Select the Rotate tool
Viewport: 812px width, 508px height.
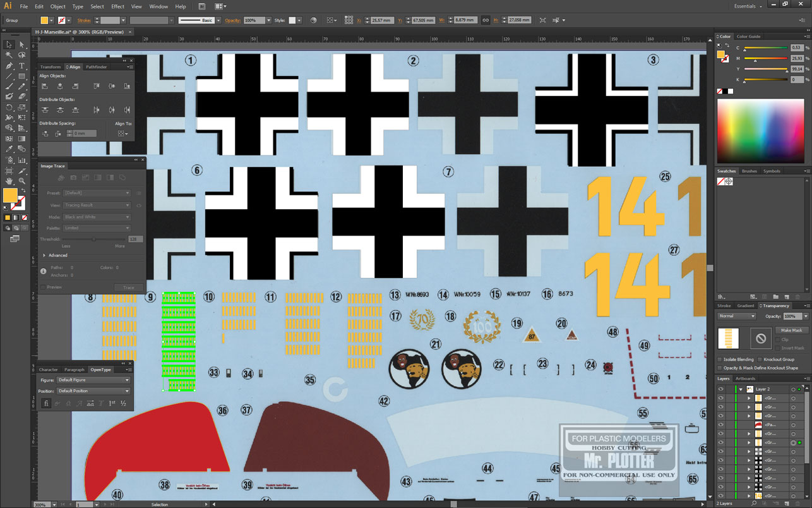[9, 107]
